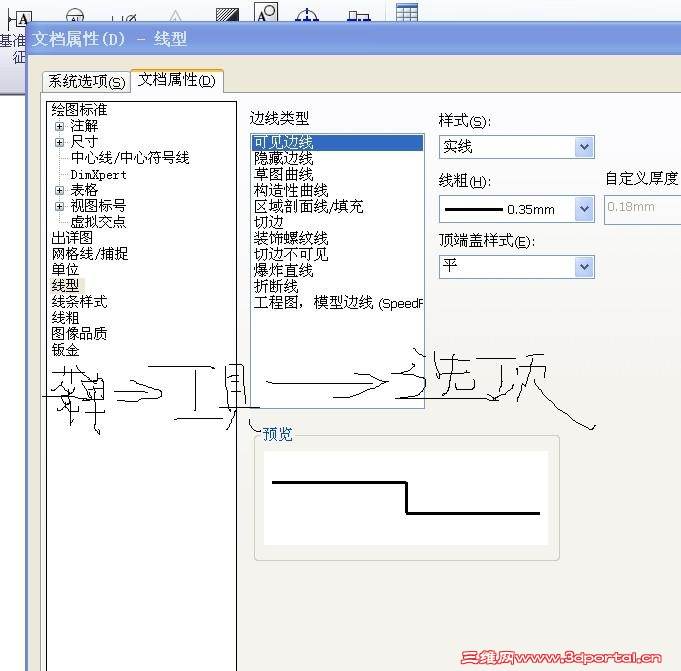Switch to the 系统选项(S) tab
681x671 pixels.
[x=86, y=82]
